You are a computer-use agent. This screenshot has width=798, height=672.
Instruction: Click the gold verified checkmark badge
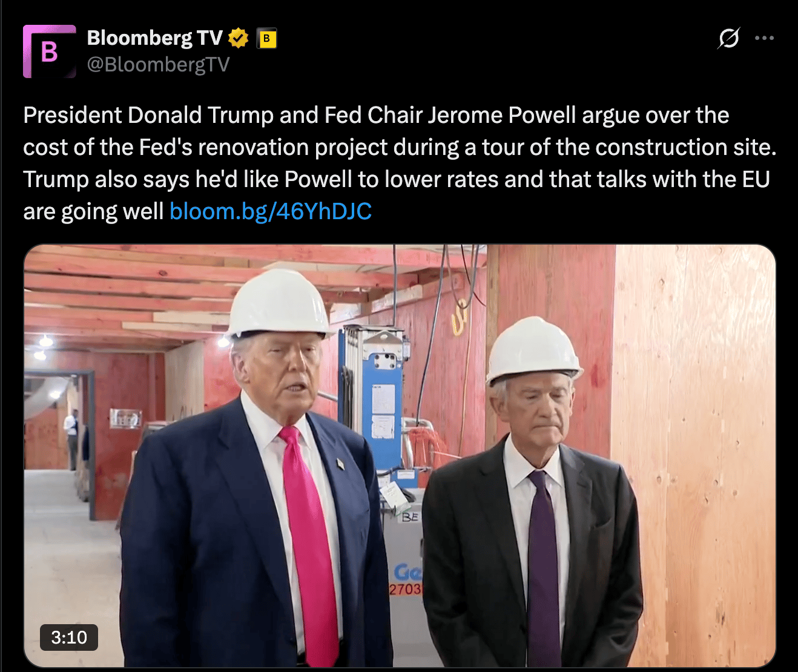[x=239, y=38]
